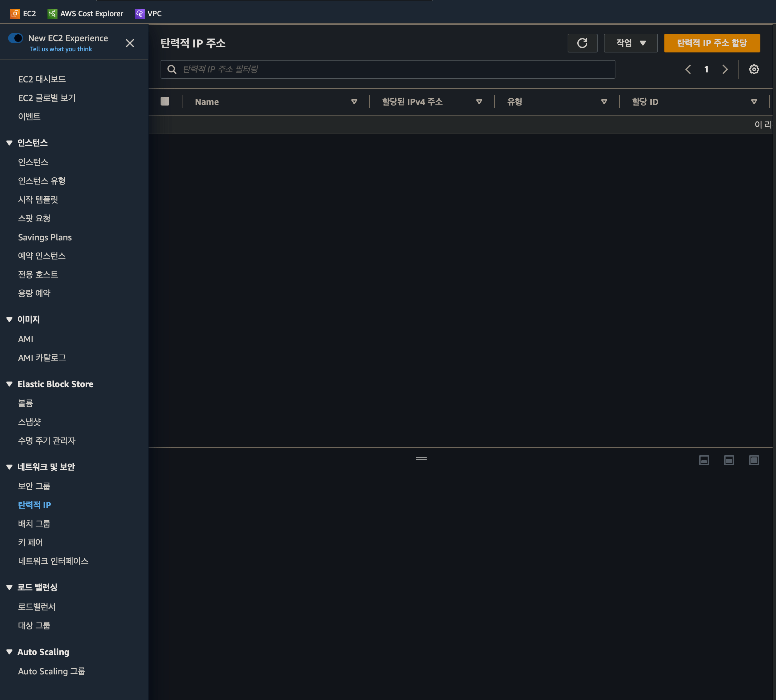Screen dimensions: 776x700
Task: Collapse the 로드 밸런싱 section
Action: click(x=10, y=587)
